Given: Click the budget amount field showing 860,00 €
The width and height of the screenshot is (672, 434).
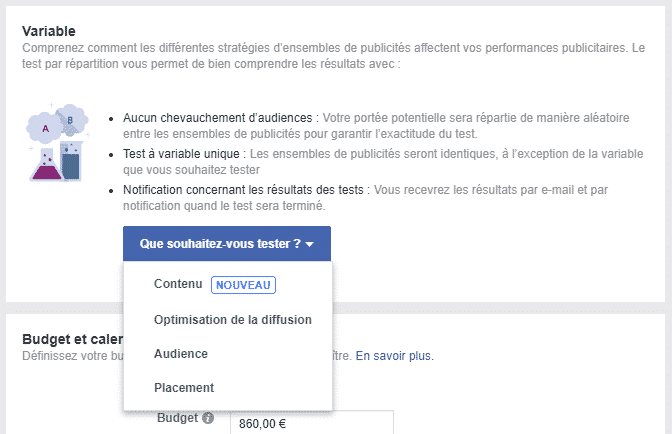Looking at the screenshot, I should pyautogui.click(x=310, y=423).
